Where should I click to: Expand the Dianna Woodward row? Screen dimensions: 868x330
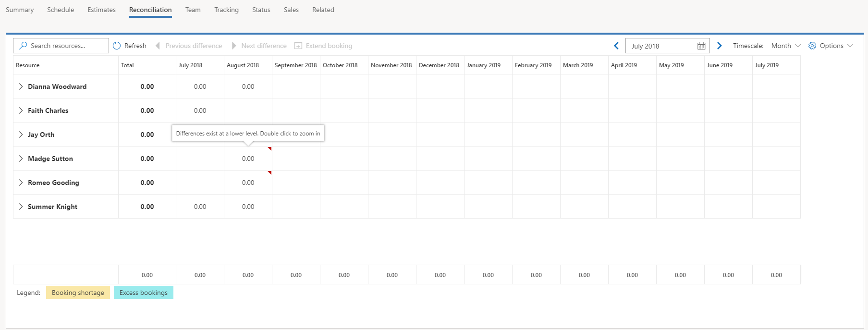21,86
